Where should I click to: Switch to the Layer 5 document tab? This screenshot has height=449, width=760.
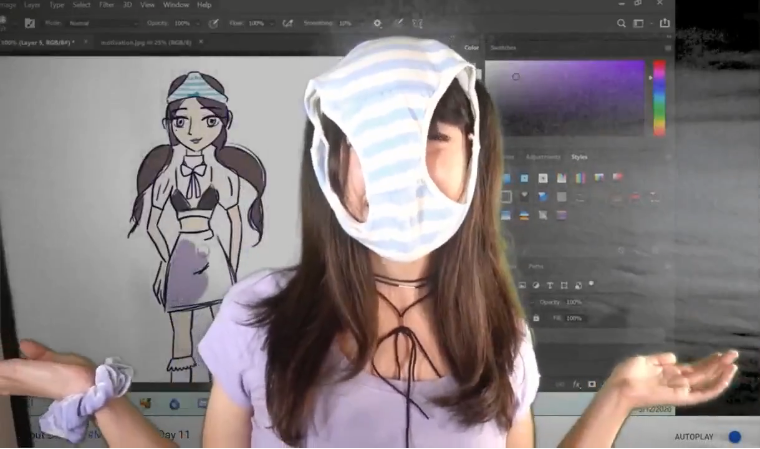38,43
